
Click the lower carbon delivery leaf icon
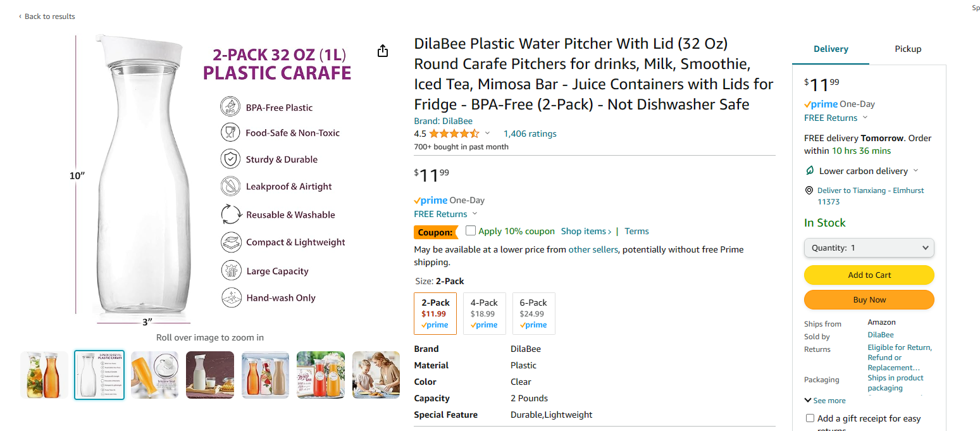tap(809, 171)
